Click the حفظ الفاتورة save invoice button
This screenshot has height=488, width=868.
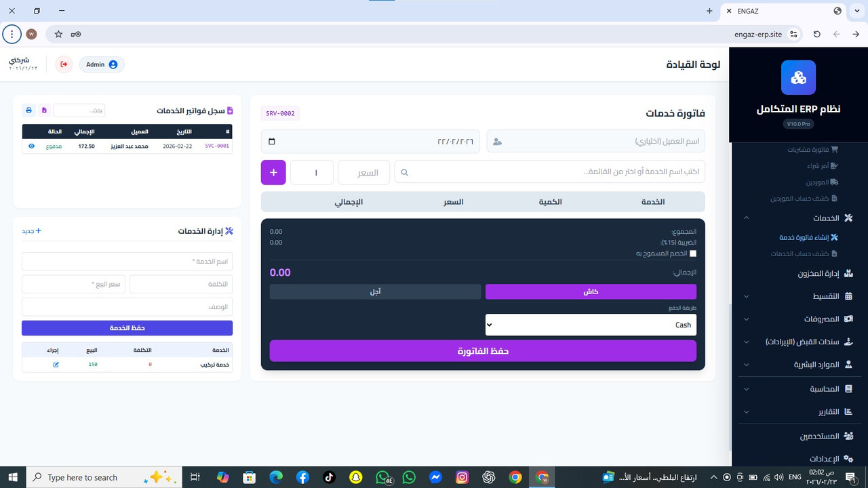[483, 350]
